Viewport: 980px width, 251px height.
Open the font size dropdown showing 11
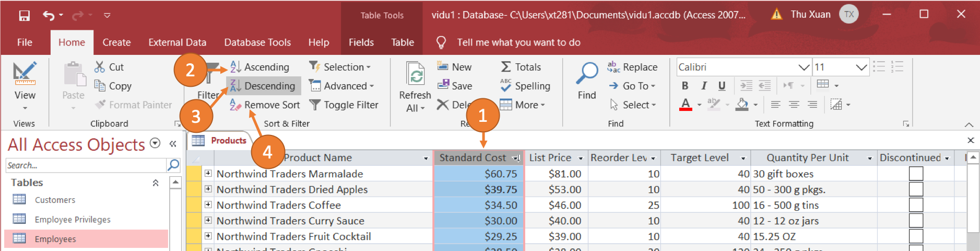pyautogui.click(x=861, y=67)
